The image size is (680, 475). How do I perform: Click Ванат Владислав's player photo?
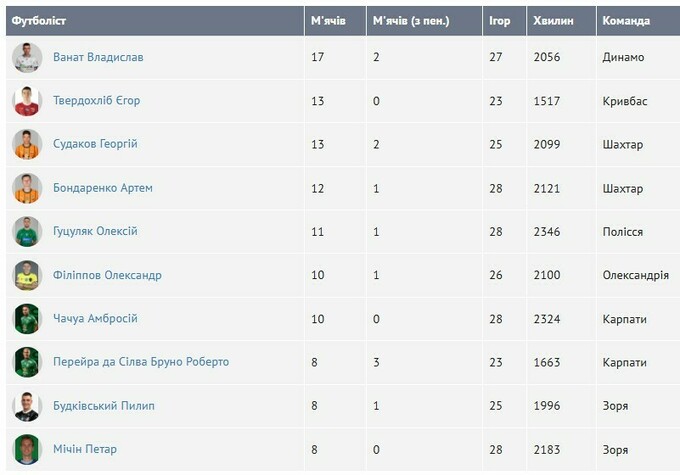[27, 58]
